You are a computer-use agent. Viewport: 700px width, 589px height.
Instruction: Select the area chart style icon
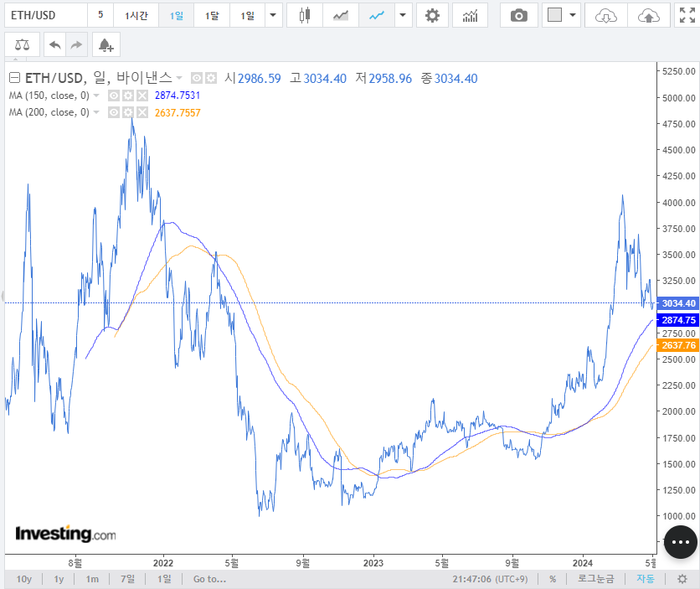[340, 16]
